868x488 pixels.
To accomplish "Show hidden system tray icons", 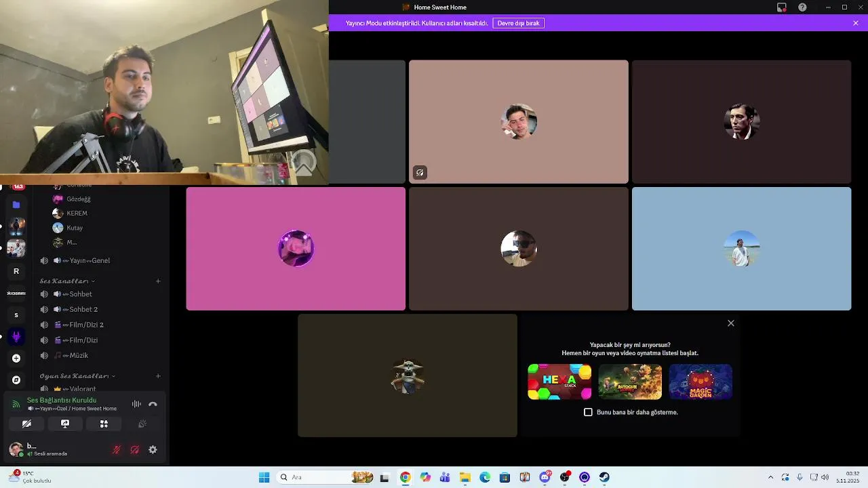I will pyautogui.click(x=770, y=477).
